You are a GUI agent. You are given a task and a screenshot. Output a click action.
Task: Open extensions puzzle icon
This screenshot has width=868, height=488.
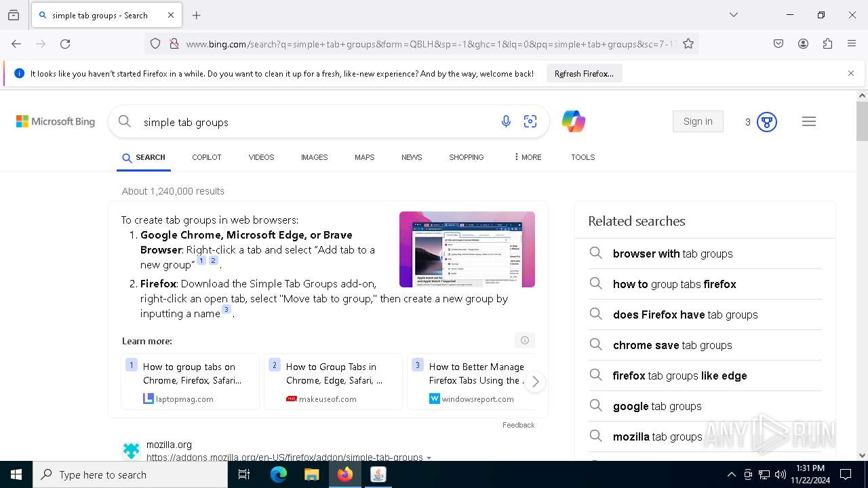pyautogui.click(x=827, y=43)
